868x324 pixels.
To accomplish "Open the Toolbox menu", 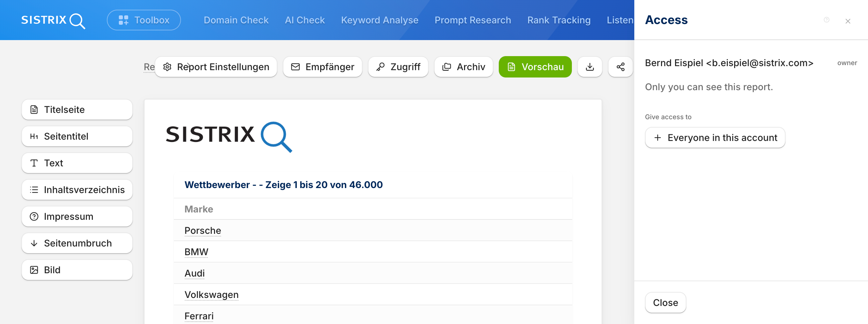I will [144, 20].
